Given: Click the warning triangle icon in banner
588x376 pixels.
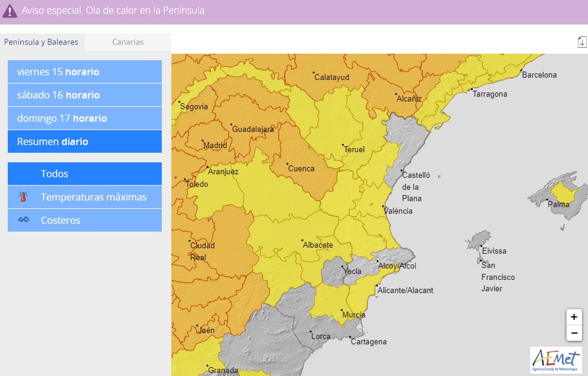Looking at the screenshot, I should coord(10,11).
